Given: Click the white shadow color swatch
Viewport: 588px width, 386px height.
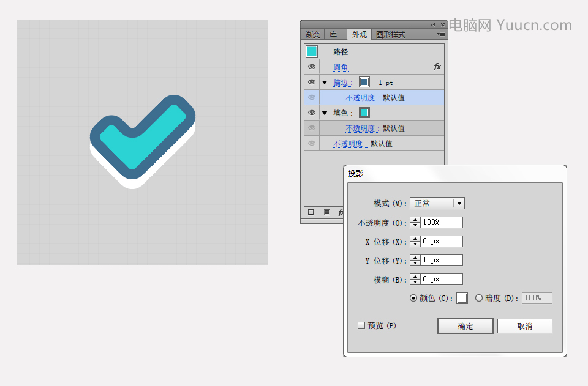Looking at the screenshot, I should [x=462, y=298].
